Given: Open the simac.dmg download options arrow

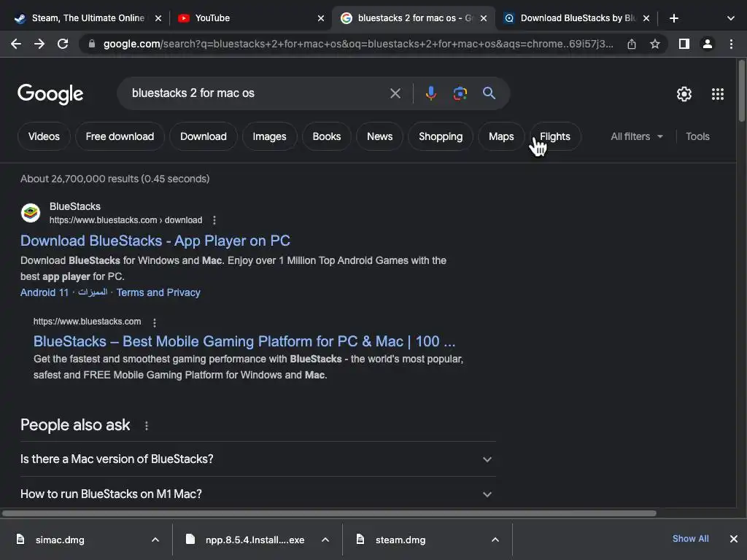Looking at the screenshot, I should (x=155, y=540).
